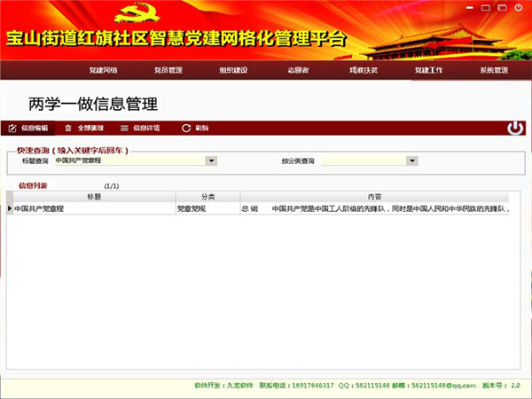Sort by the 标题 column header
Image resolution: width=532 pixels, height=399 pixels.
tap(94, 197)
